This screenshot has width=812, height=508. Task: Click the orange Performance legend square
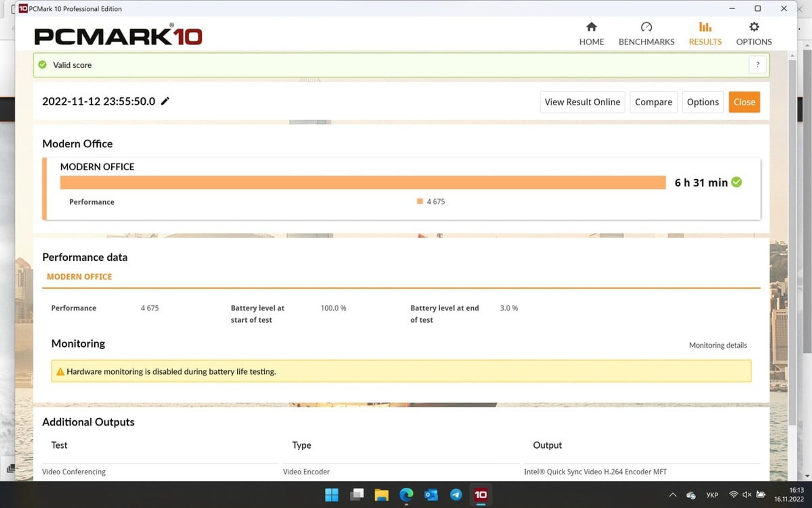pos(420,202)
